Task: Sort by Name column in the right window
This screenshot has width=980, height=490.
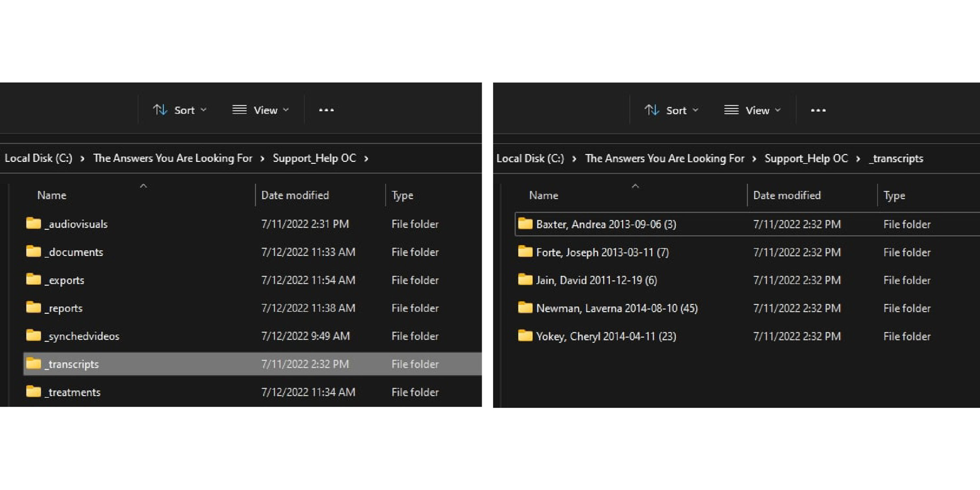Action: click(543, 196)
